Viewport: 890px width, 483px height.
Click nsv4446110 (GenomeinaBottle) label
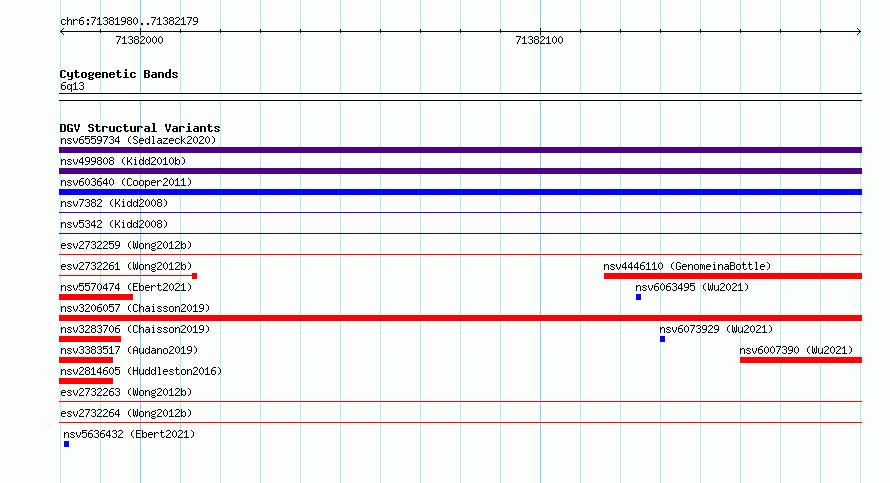[x=687, y=266]
